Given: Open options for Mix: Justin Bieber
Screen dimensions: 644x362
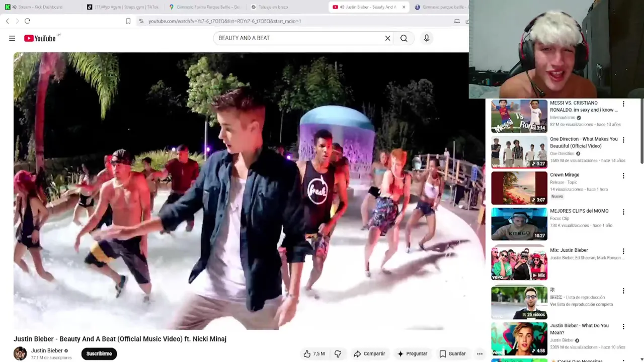Looking at the screenshot, I should click(x=623, y=251).
